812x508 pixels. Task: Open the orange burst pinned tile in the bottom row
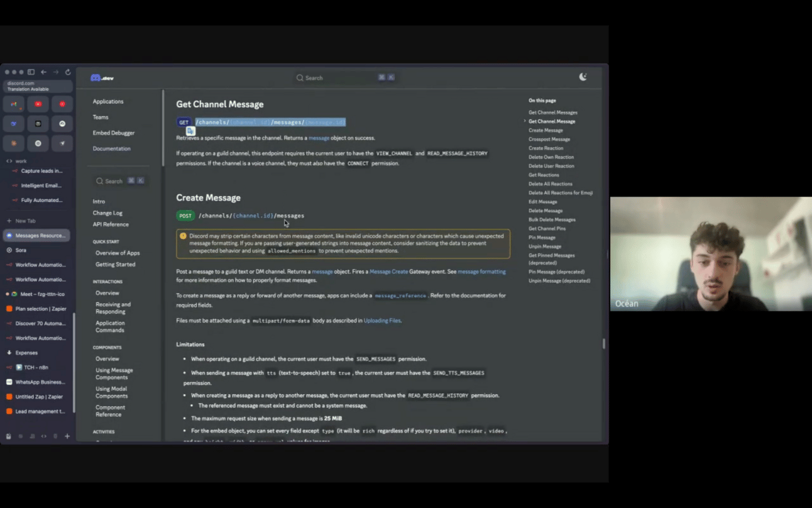(14, 143)
